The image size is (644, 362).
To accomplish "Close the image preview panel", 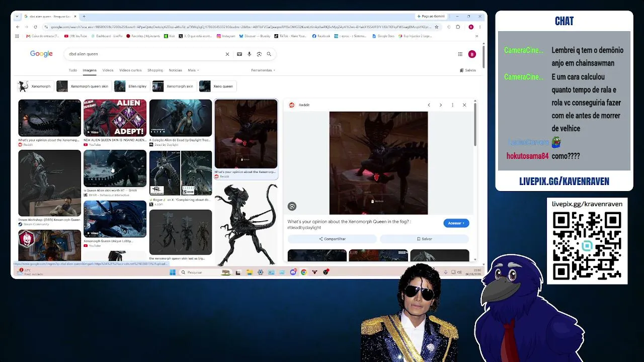I will click(464, 105).
